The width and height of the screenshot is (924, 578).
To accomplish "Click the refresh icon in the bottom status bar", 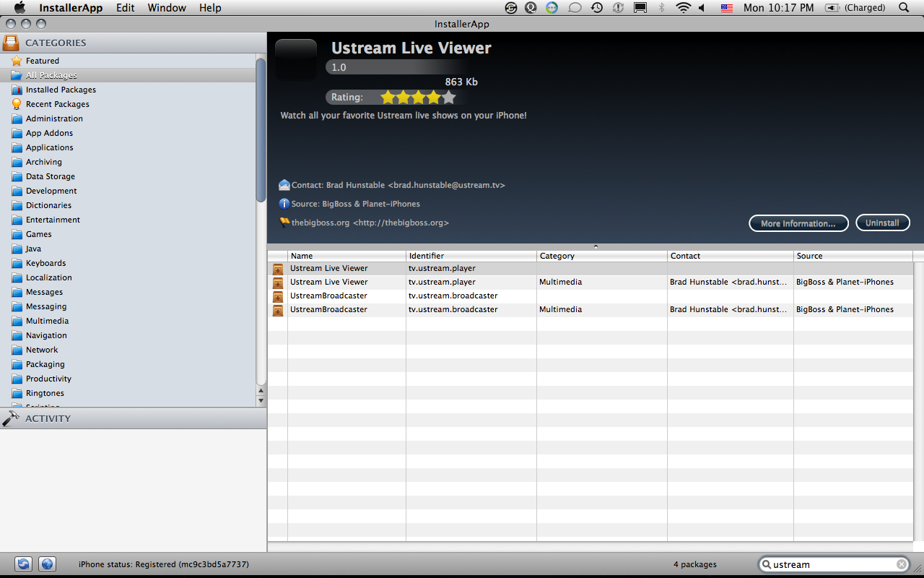I will tap(24, 564).
